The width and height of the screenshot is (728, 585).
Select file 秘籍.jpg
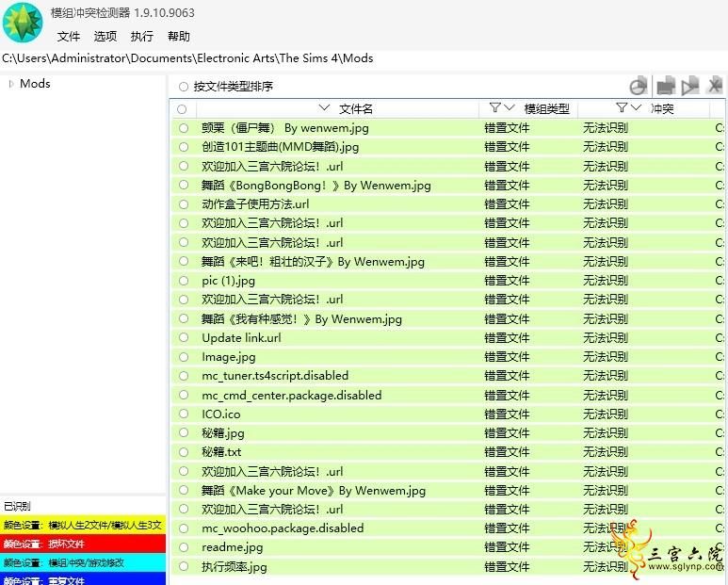point(223,432)
